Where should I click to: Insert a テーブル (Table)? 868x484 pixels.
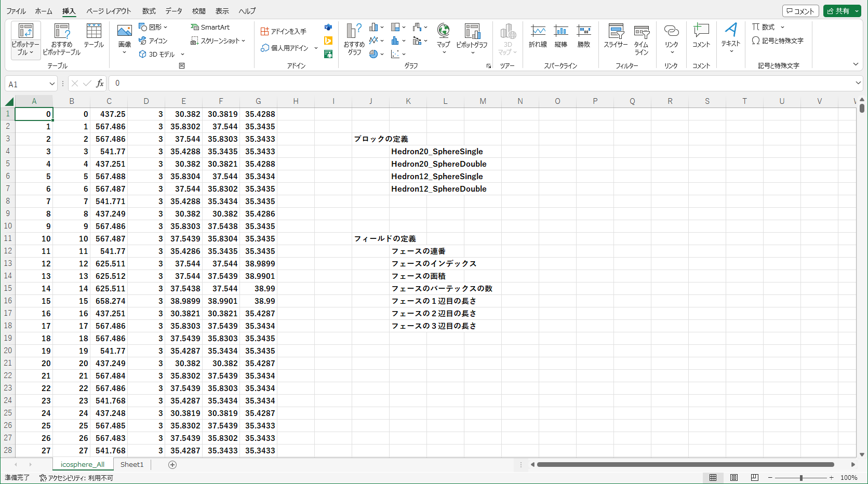pyautogui.click(x=94, y=36)
